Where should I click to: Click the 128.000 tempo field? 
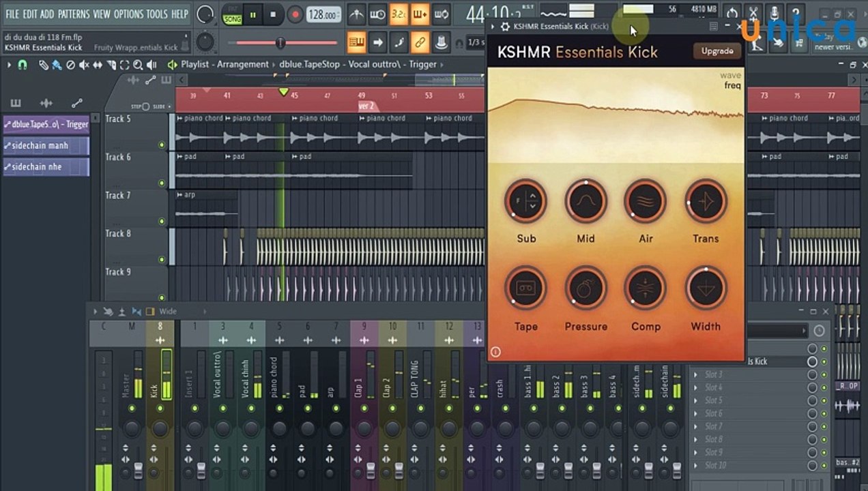coord(323,14)
